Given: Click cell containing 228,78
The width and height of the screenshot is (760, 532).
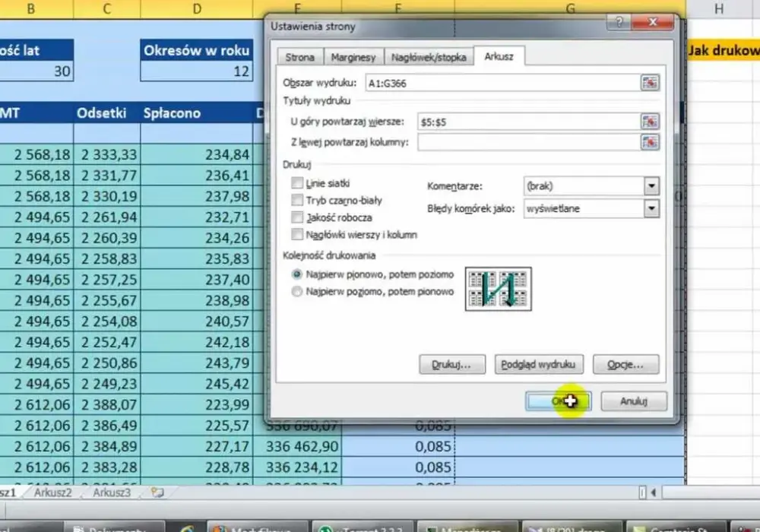Looking at the screenshot, I should [196, 467].
